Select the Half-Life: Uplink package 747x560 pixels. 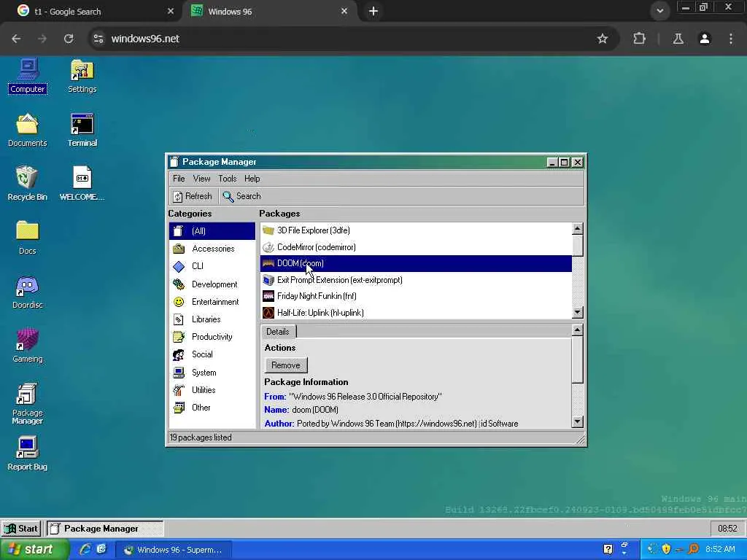tap(416, 313)
